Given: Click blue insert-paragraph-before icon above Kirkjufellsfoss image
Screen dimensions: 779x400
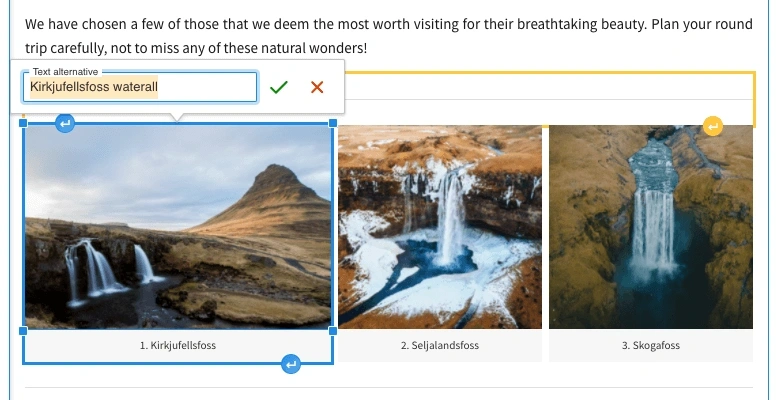Looking at the screenshot, I should [65, 123].
